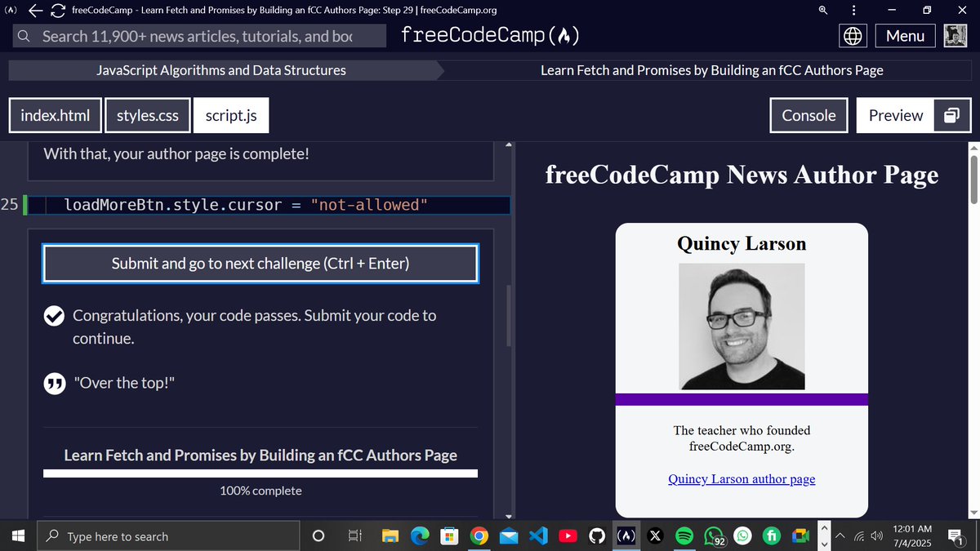Click the preview pane scrollbar thumb
This screenshot has height=551, width=980.
973,180
